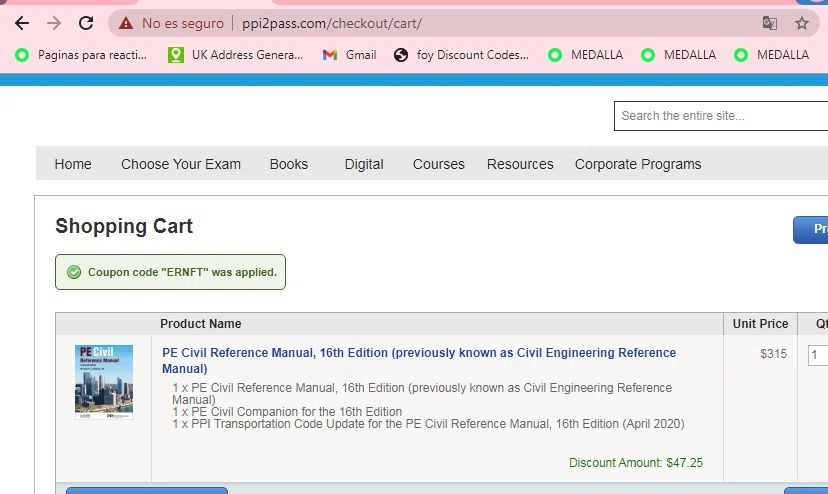Open the Digital menu
The height and width of the screenshot is (494, 828).
coord(364,164)
